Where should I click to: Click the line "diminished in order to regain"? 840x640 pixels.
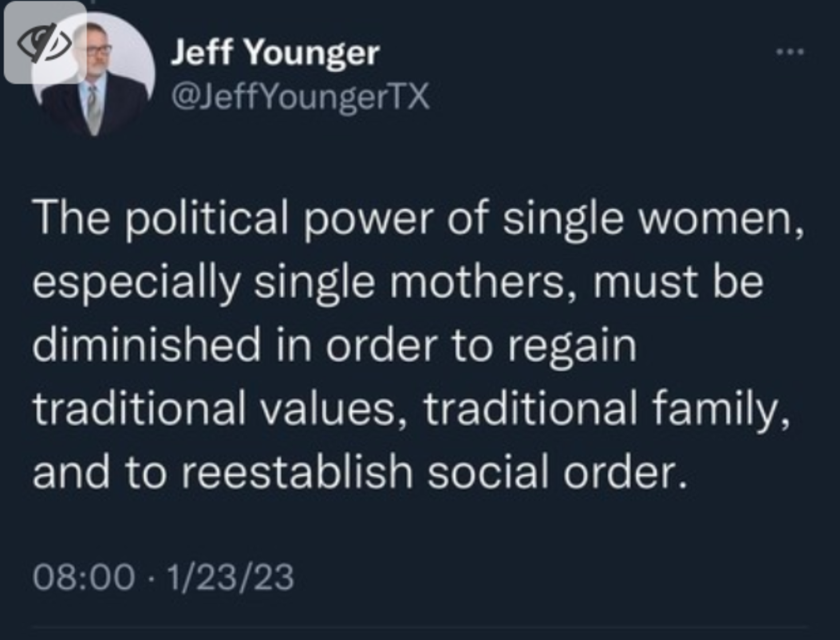tap(334, 345)
